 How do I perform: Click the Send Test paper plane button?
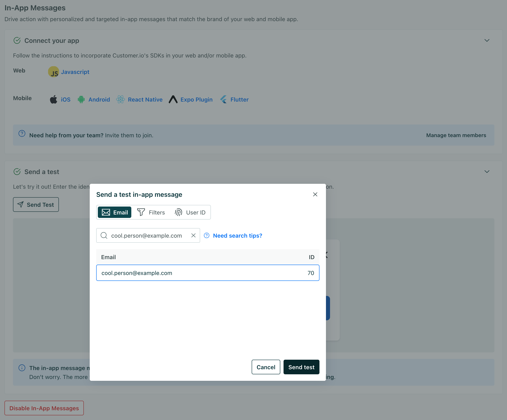36,205
